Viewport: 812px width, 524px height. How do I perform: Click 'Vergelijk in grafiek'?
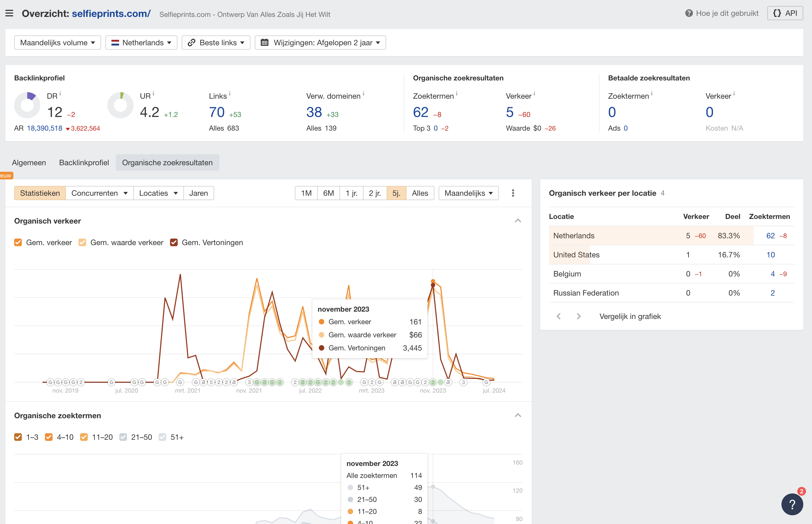(630, 317)
